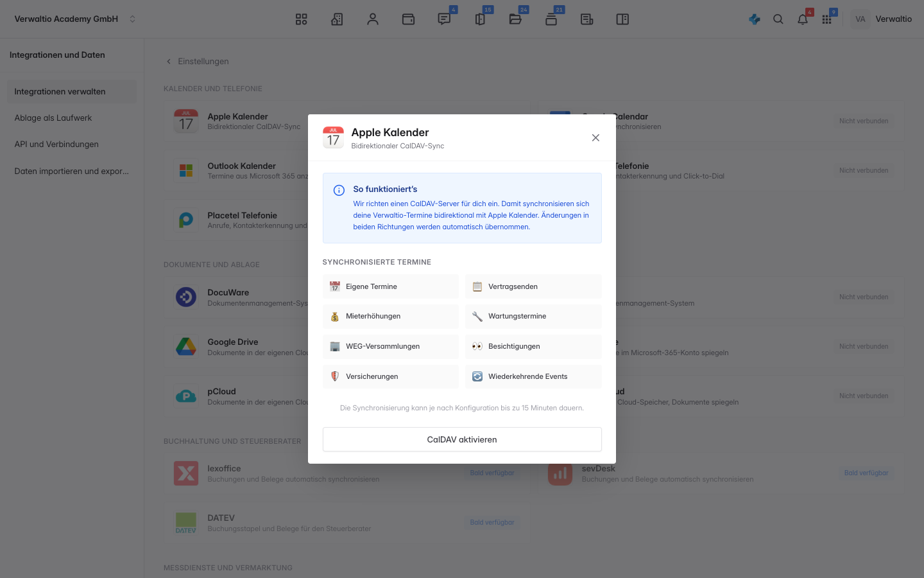Open the wallet icon in top navigation
The width and height of the screenshot is (924, 578).
pyautogui.click(x=408, y=19)
